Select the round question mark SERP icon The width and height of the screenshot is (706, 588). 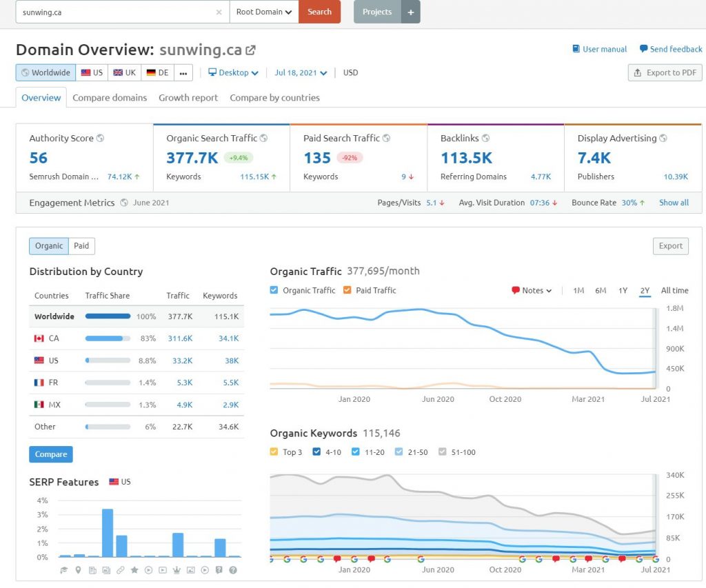pyautogui.click(x=233, y=570)
